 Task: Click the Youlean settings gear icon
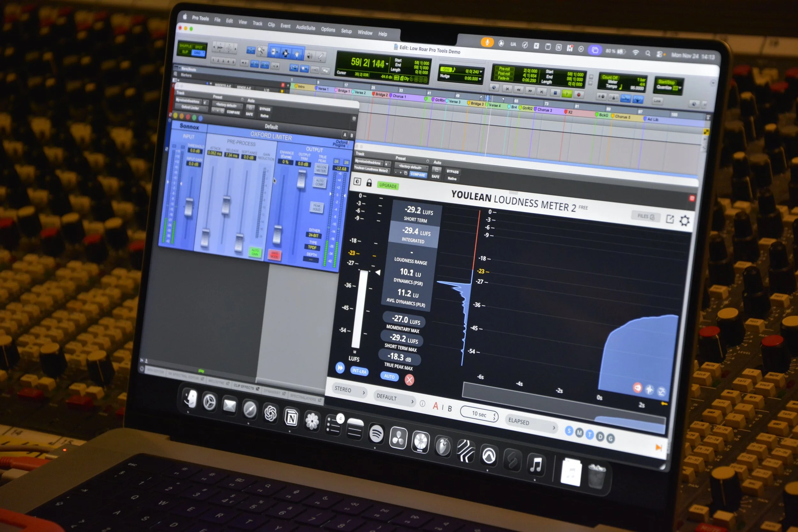click(684, 221)
